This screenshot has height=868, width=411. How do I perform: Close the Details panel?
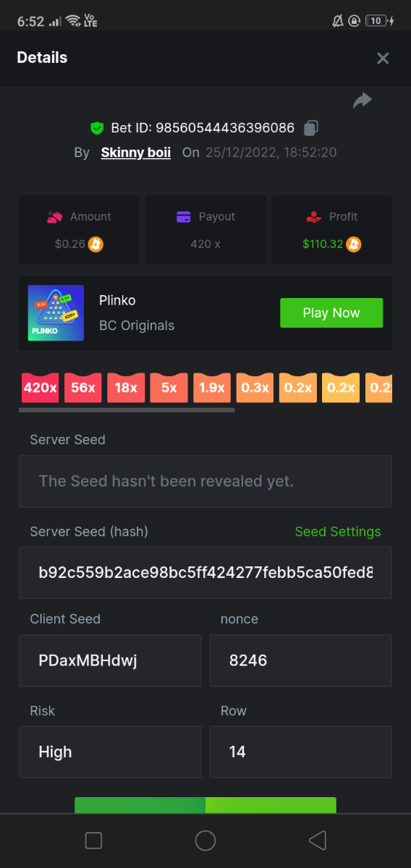coord(383,59)
